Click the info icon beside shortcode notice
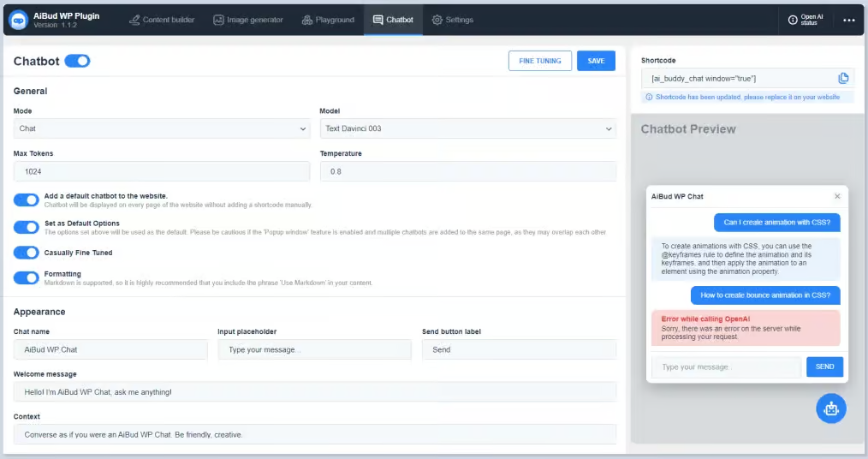 649,97
